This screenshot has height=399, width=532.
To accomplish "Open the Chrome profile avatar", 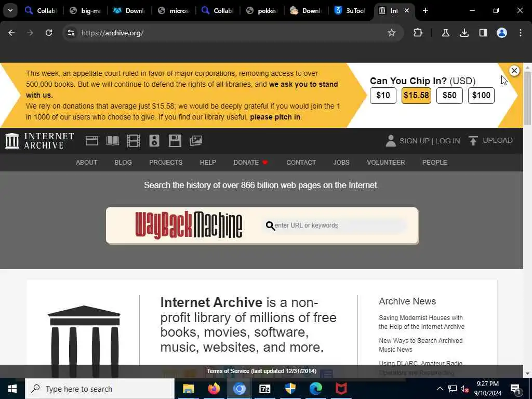I will pos(502,33).
